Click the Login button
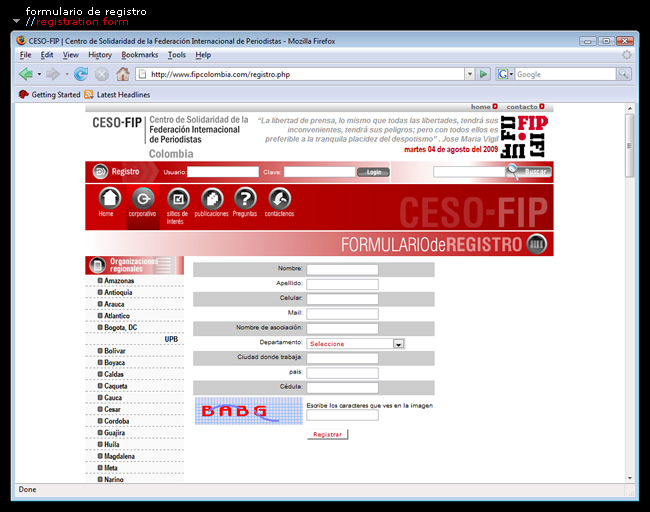 click(x=374, y=172)
